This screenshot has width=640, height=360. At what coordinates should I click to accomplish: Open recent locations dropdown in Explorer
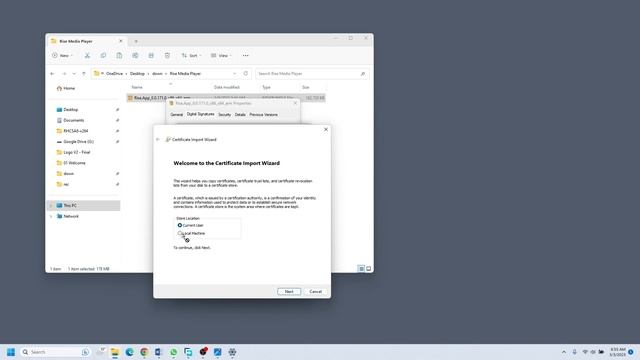74,74
